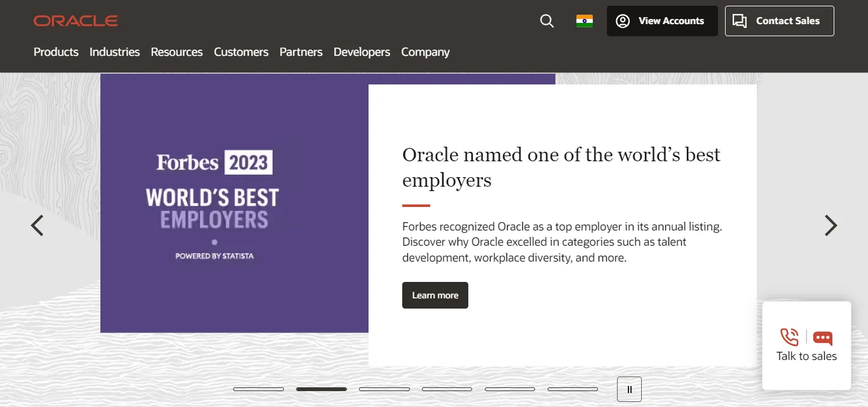Select the fourth carousel slide indicator

[447, 389]
